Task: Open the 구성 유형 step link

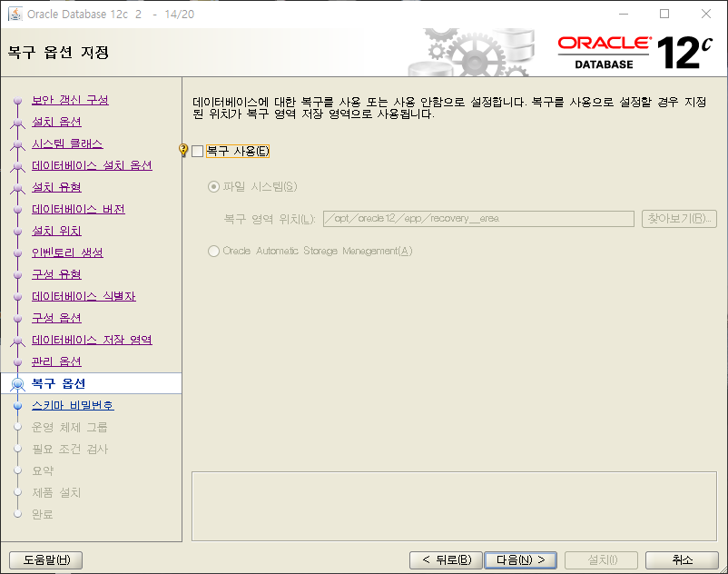Action: (x=56, y=274)
